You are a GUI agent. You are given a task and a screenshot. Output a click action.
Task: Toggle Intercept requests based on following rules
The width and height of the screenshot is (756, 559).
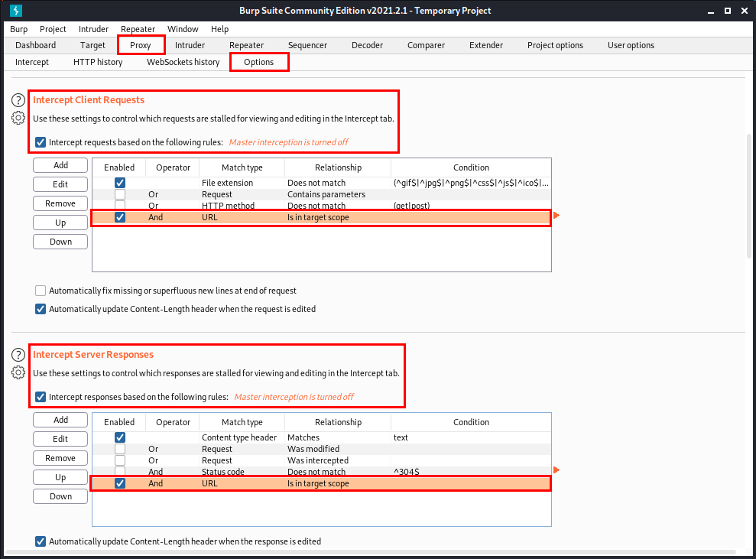pos(41,142)
